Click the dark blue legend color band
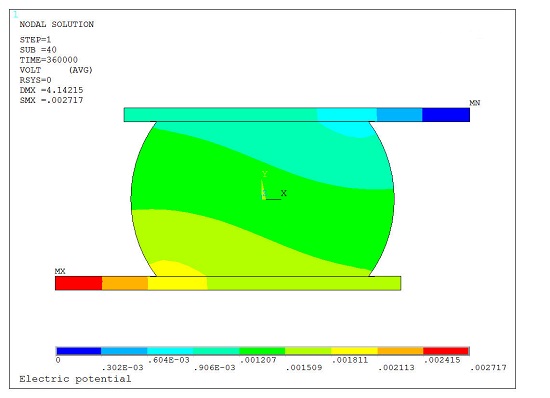Viewport: 550px width, 398px height. 79,351
